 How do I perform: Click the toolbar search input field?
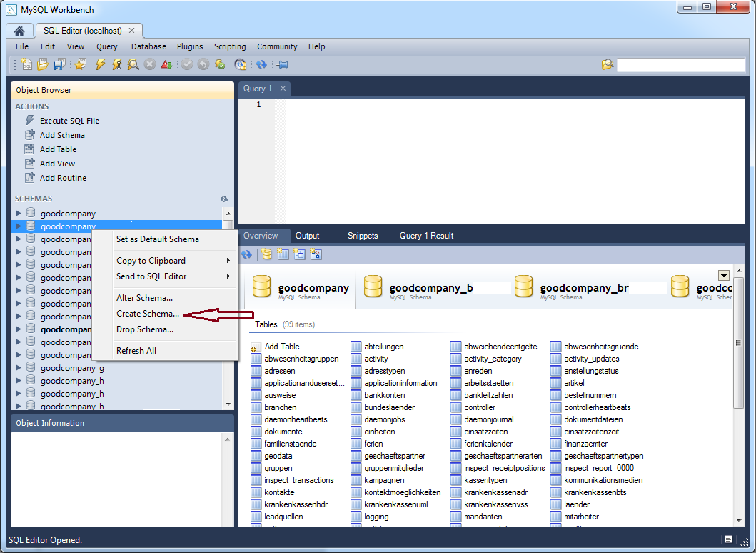[681, 65]
